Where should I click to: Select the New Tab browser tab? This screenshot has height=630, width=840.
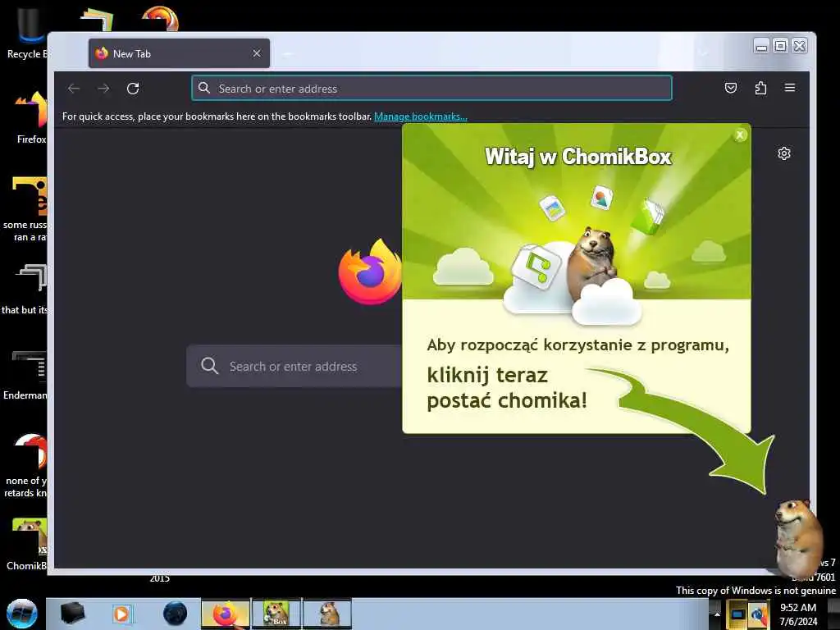pos(179,53)
